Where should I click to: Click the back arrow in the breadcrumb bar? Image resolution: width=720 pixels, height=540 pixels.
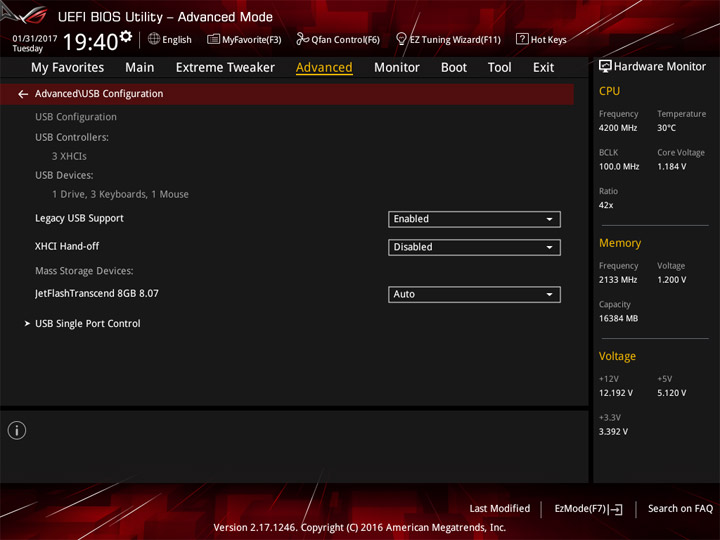(23, 94)
